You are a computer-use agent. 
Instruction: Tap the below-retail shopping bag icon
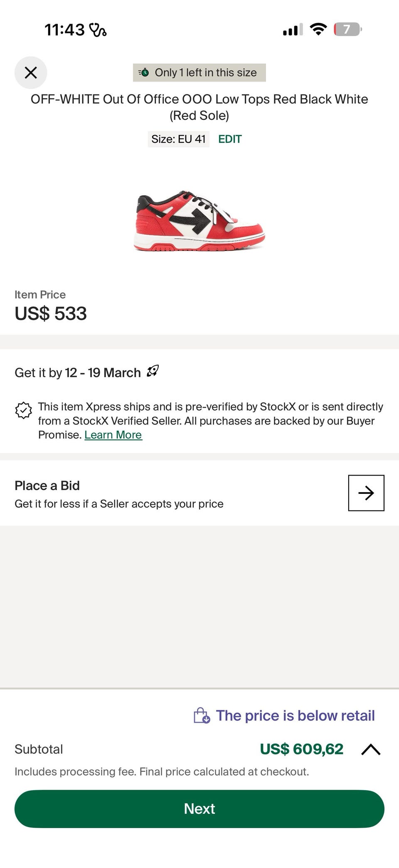click(202, 716)
